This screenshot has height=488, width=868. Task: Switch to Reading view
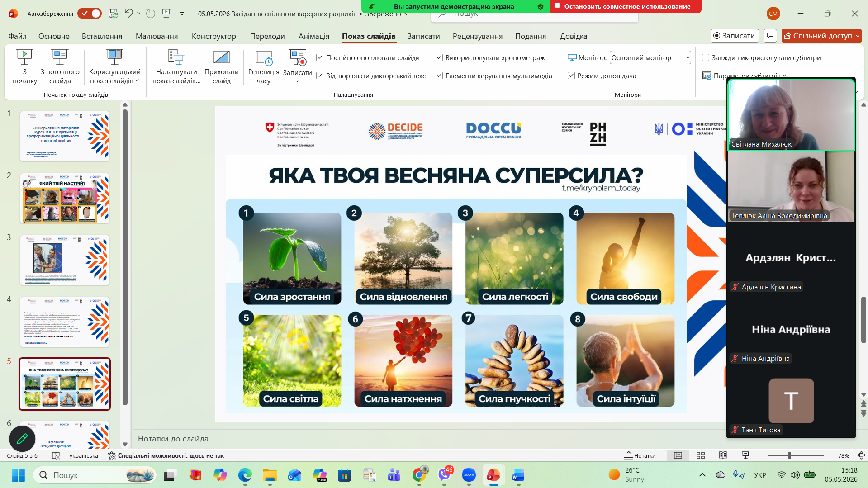click(723, 455)
